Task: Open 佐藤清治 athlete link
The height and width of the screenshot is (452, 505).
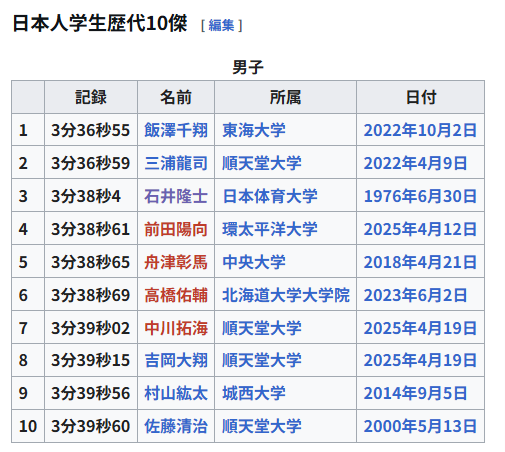Action: [x=176, y=426]
